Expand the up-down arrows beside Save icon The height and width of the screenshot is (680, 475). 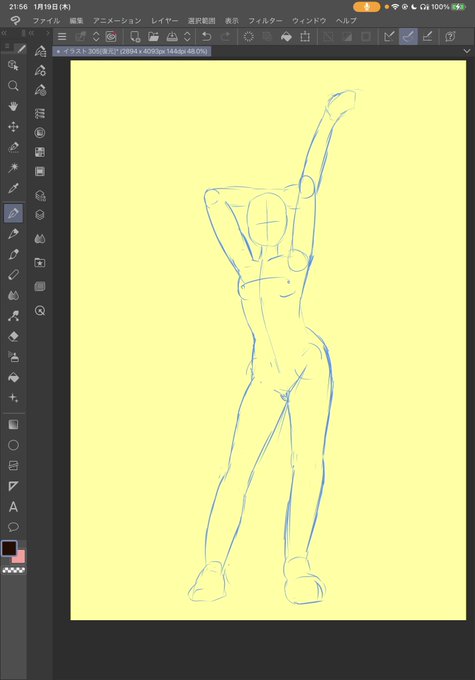click(x=187, y=37)
